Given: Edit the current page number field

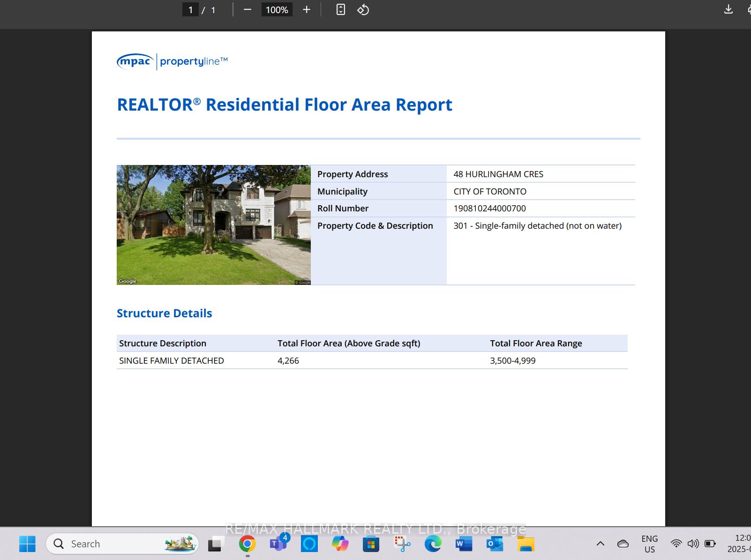Looking at the screenshot, I should coord(190,10).
